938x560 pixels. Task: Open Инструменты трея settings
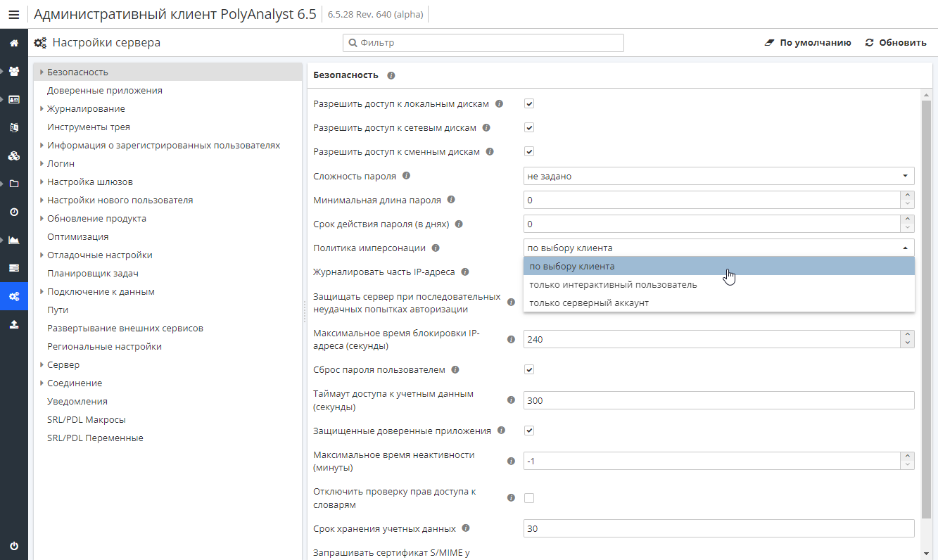pyautogui.click(x=89, y=127)
